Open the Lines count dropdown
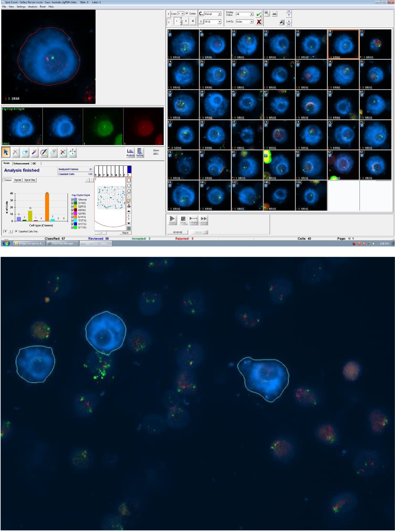The width and height of the screenshot is (395, 532). pyautogui.click(x=182, y=14)
